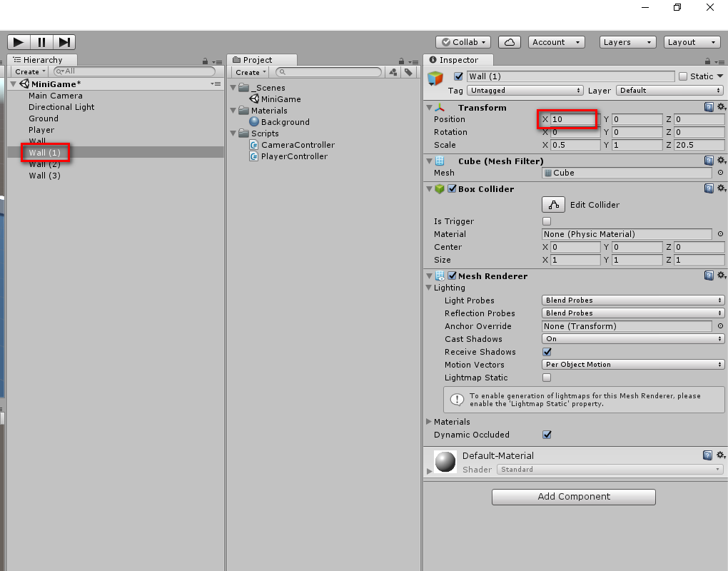Collapse the Materials folder in Project
Image resolution: width=728 pixels, height=571 pixels.
click(233, 111)
